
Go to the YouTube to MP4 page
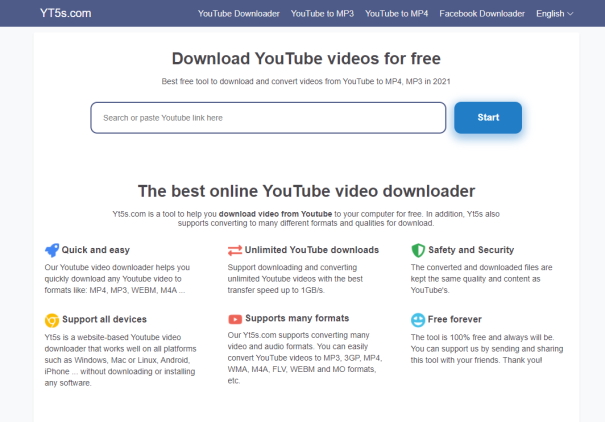click(396, 14)
